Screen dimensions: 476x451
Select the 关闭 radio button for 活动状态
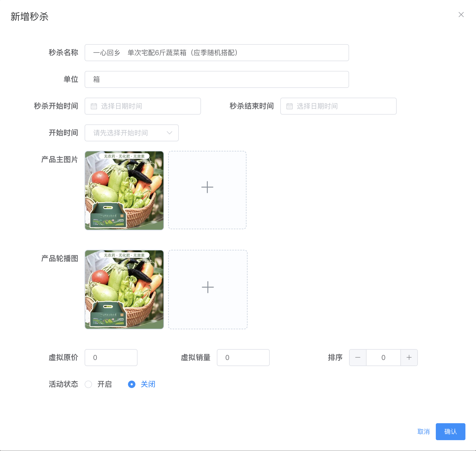[x=132, y=384]
